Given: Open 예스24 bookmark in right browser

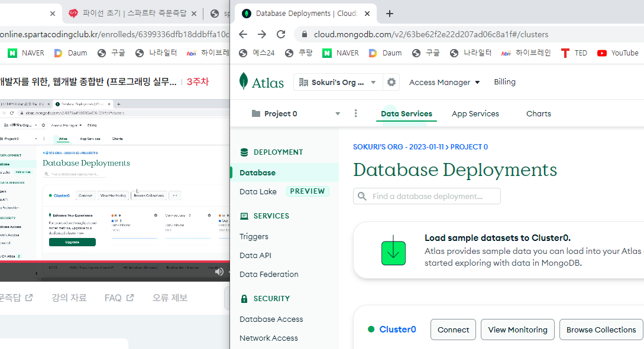Looking at the screenshot, I should 257,53.
